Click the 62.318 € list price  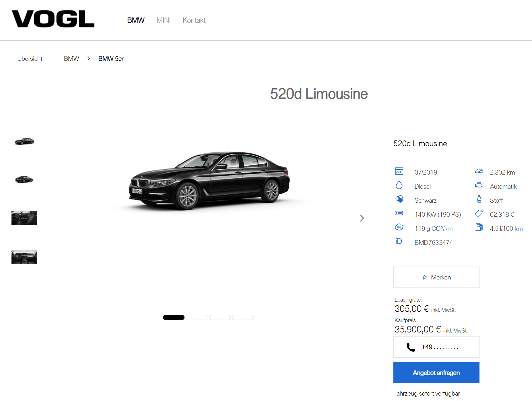coord(502,214)
